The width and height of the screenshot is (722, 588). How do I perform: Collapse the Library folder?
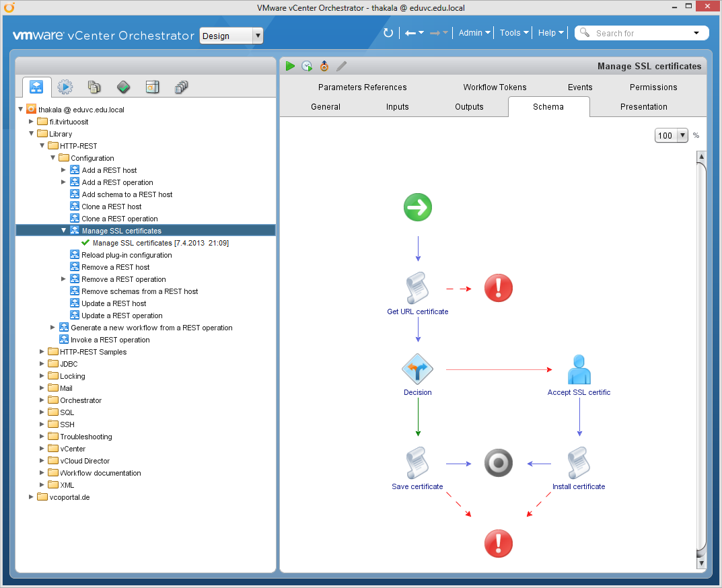click(32, 133)
